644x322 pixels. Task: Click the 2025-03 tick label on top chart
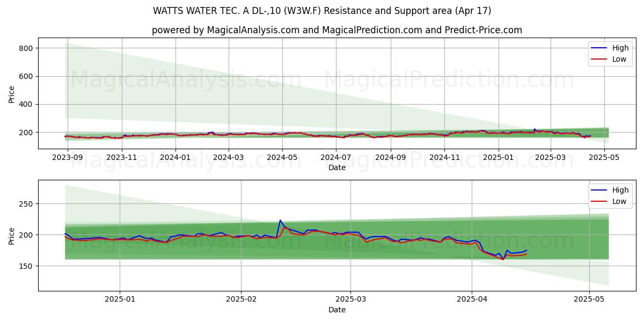551,157
